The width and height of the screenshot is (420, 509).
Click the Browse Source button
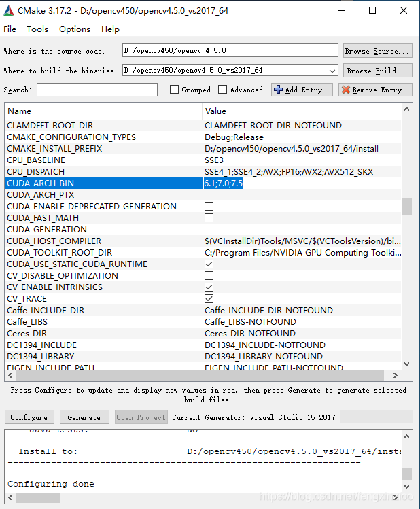tap(377, 51)
